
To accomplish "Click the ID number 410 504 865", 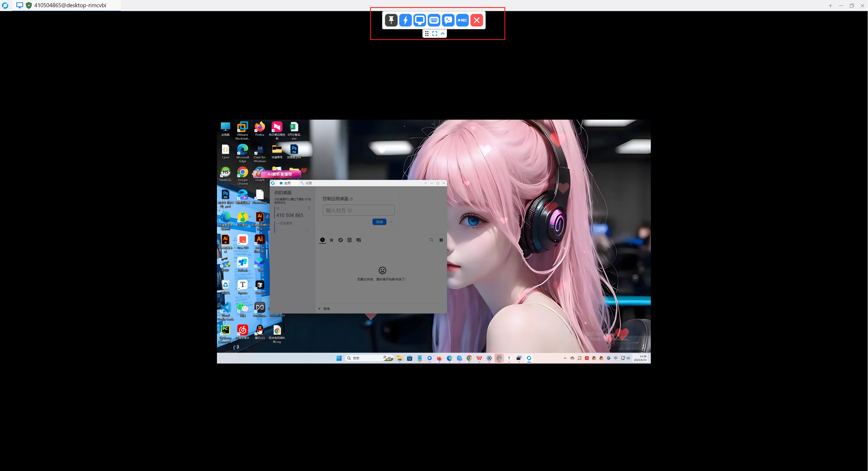I will (x=289, y=215).
